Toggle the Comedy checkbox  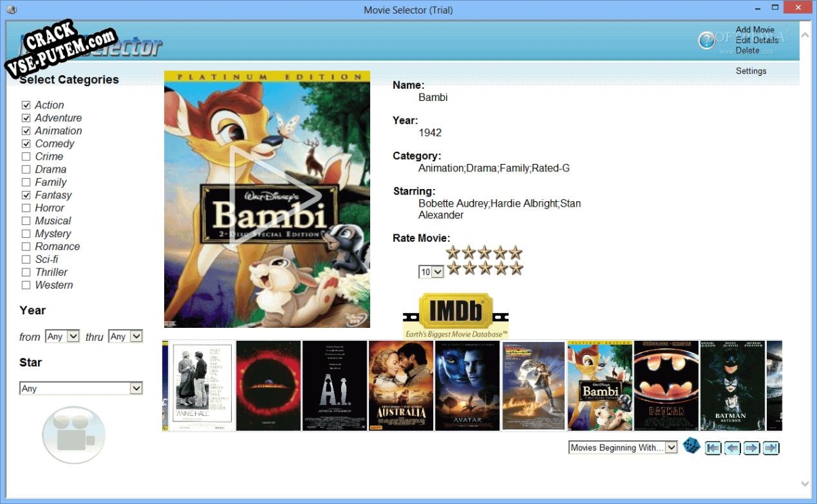point(26,144)
